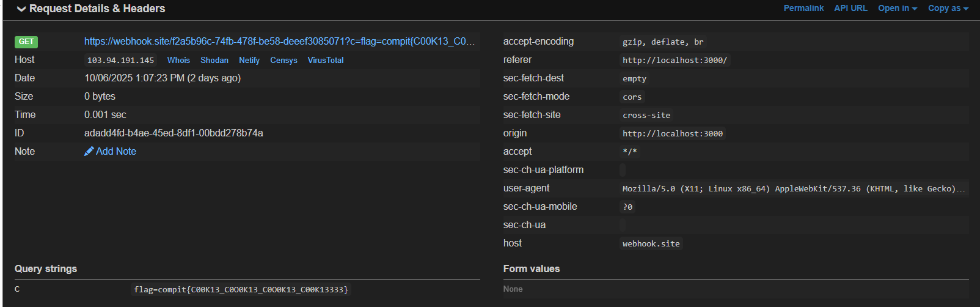Select the origin header value
980x307 pixels.
click(672, 133)
